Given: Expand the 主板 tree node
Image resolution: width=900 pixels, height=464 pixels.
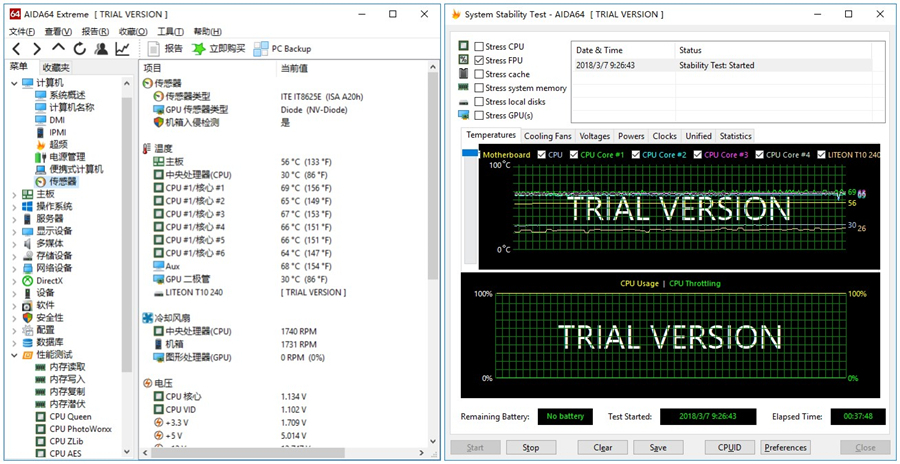Looking at the screenshot, I should (14, 194).
